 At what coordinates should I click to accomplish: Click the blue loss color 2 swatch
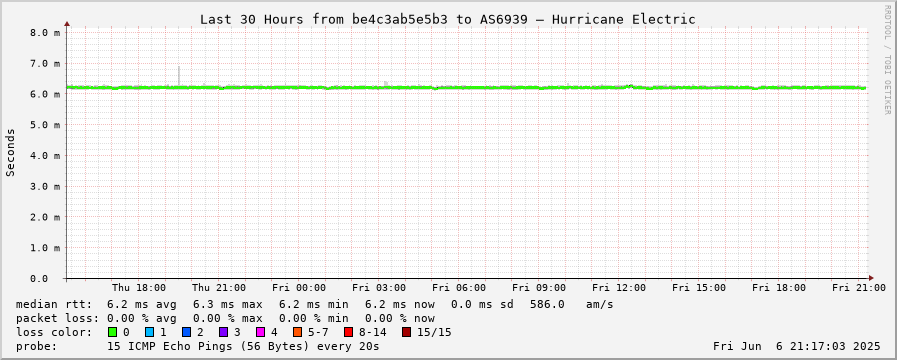tap(186, 332)
